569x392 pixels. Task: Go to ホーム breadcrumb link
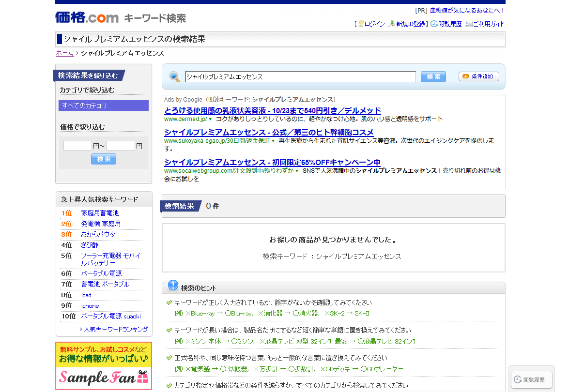(x=64, y=53)
